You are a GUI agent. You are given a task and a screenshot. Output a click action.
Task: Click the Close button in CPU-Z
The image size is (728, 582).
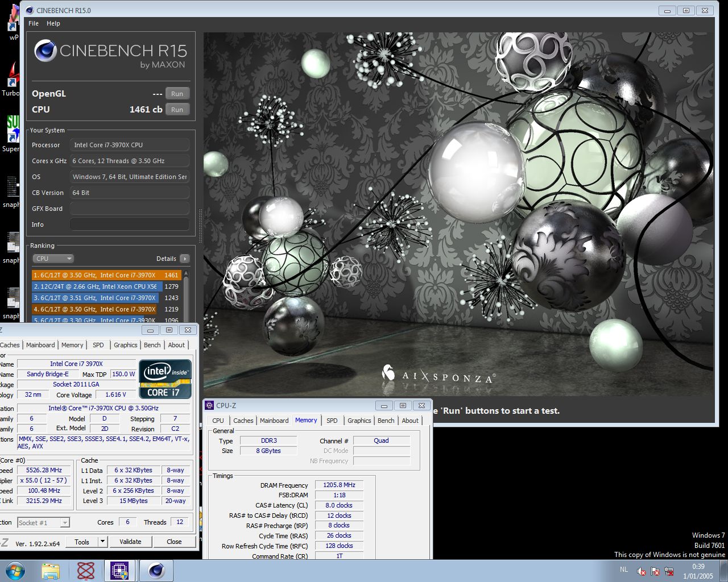pos(174,542)
